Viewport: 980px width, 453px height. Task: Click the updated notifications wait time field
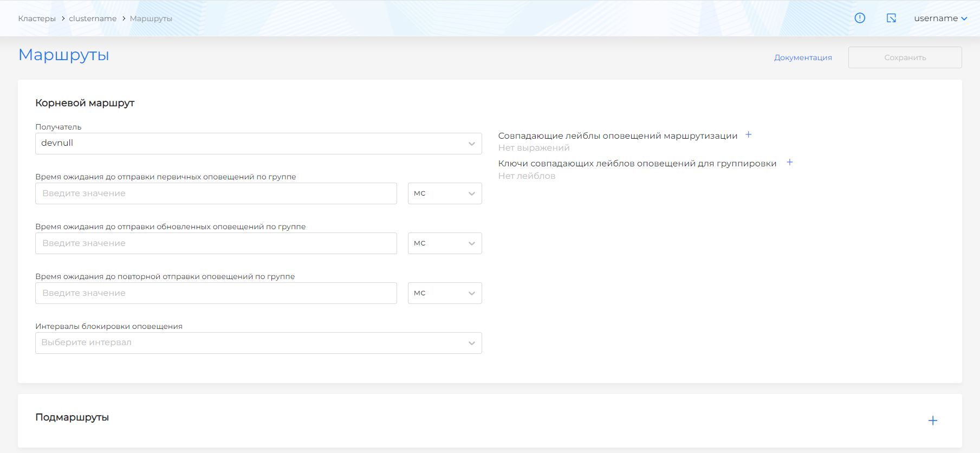pyautogui.click(x=216, y=243)
